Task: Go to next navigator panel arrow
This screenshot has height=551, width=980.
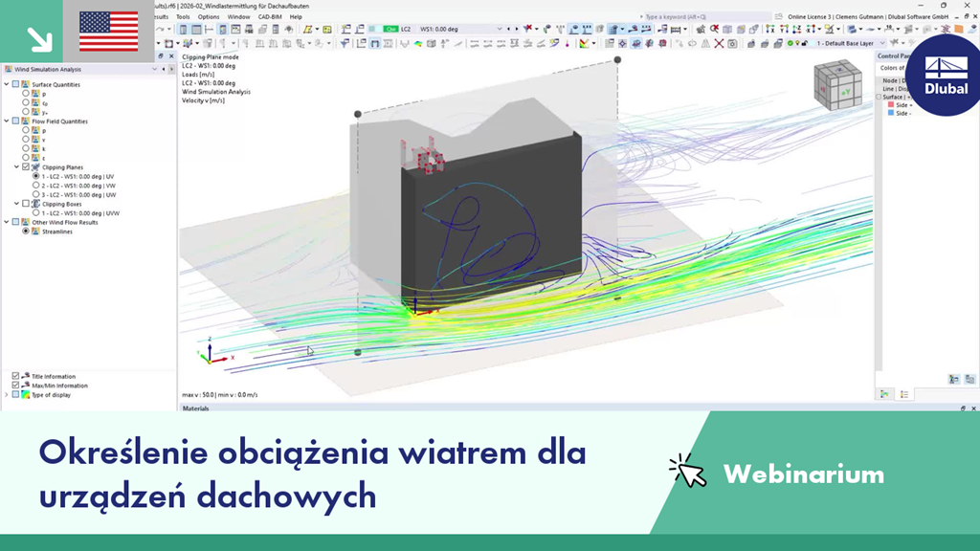Action: (x=171, y=69)
